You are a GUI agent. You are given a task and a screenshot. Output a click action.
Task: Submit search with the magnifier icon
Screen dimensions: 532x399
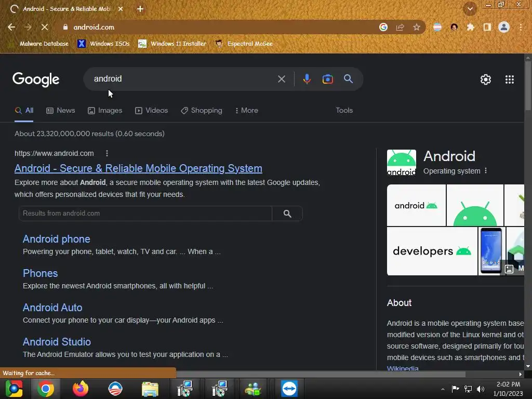click(x=349, y=79)
